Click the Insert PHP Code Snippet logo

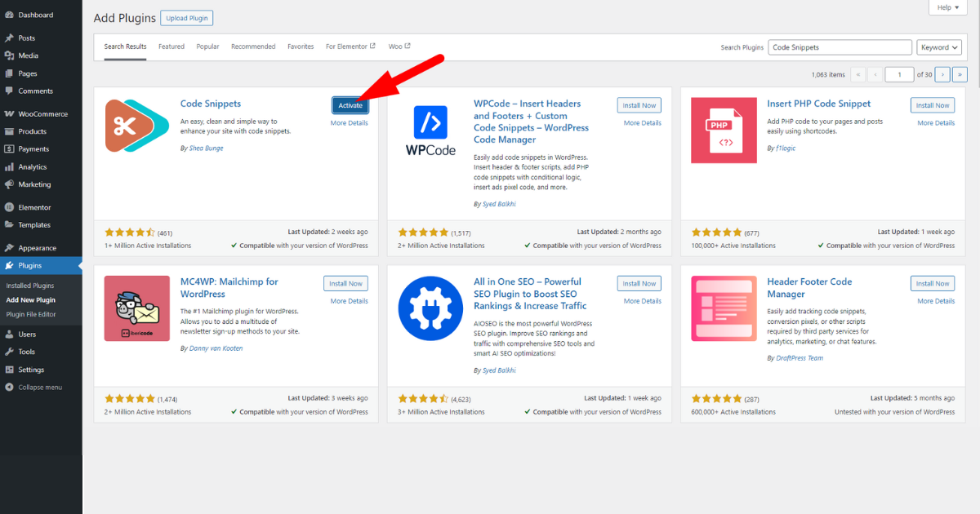tap(724, 131)
